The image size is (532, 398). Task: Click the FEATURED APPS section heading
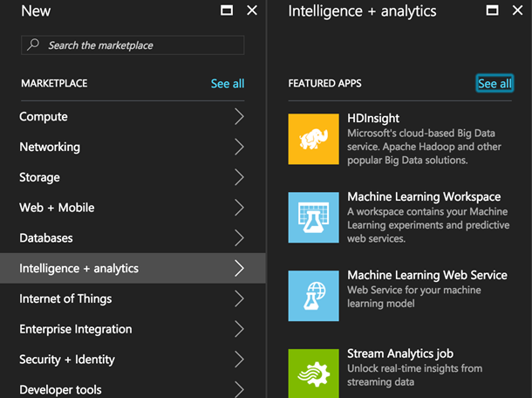point(324,83)
